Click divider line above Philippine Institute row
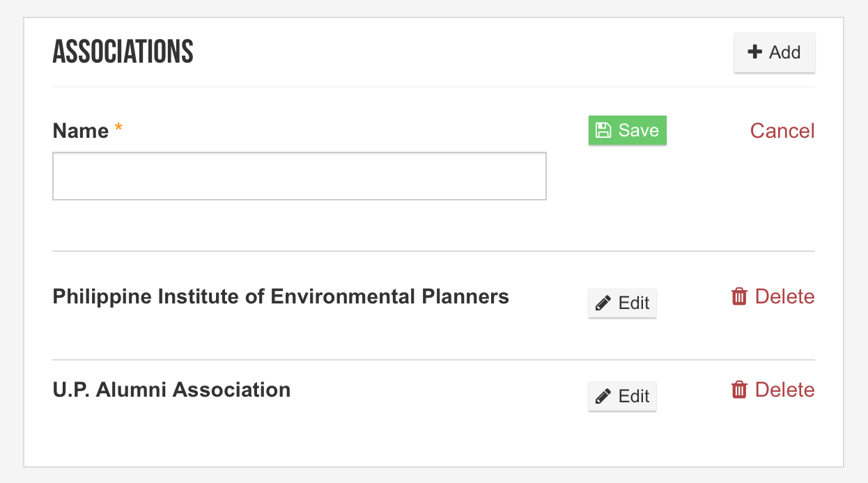This screenshot has height=483, width=868. coord(433,251)
